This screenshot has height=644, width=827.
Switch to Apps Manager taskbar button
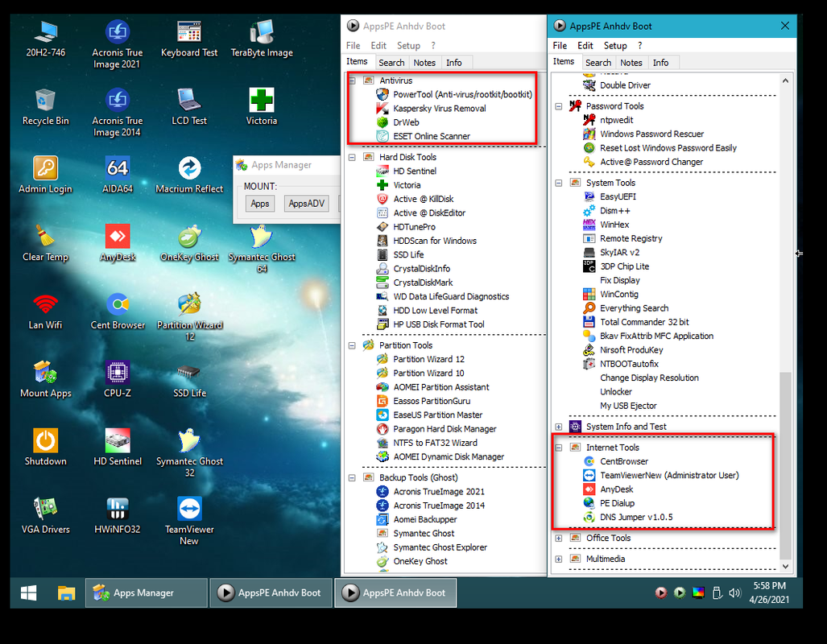146,592
